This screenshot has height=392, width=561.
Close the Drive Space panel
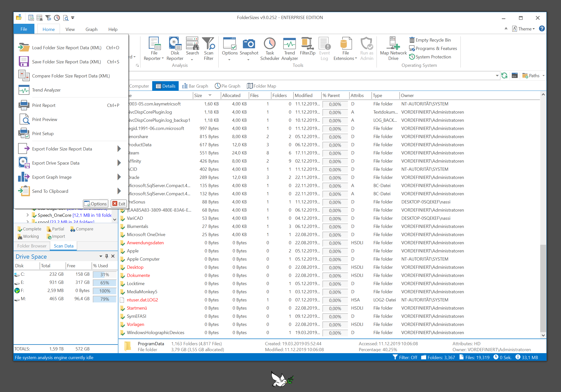tap(113, 256)
